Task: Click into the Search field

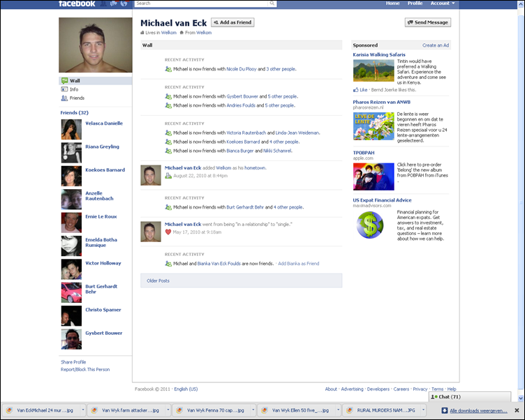Action: tap(202, 3)
